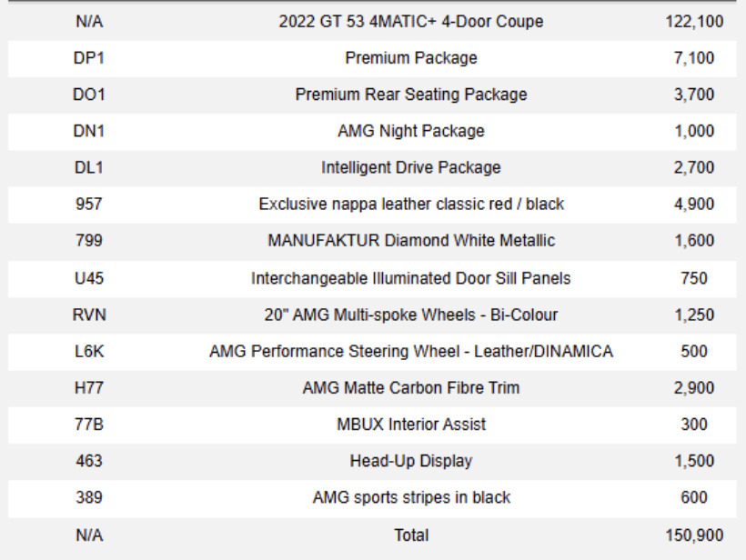The image size is (746, 560).
Task: Select the MBUX Interior Assist description
Action: [410, 425]
